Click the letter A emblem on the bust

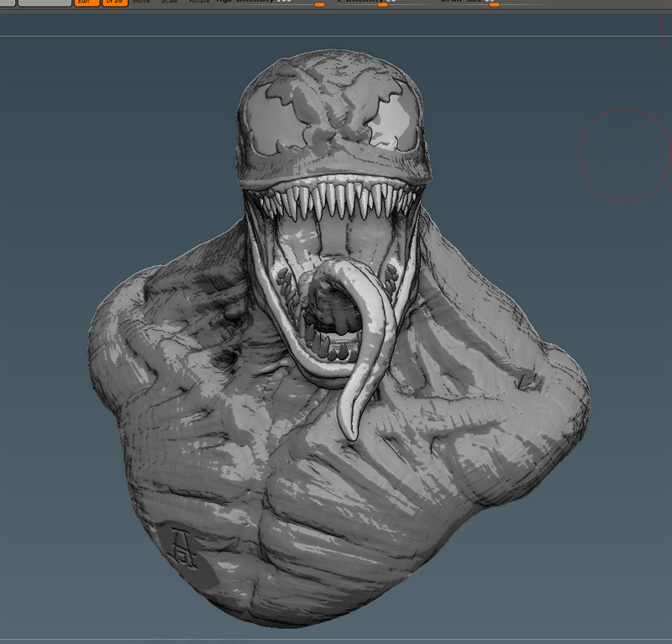[x=183, y=547]
